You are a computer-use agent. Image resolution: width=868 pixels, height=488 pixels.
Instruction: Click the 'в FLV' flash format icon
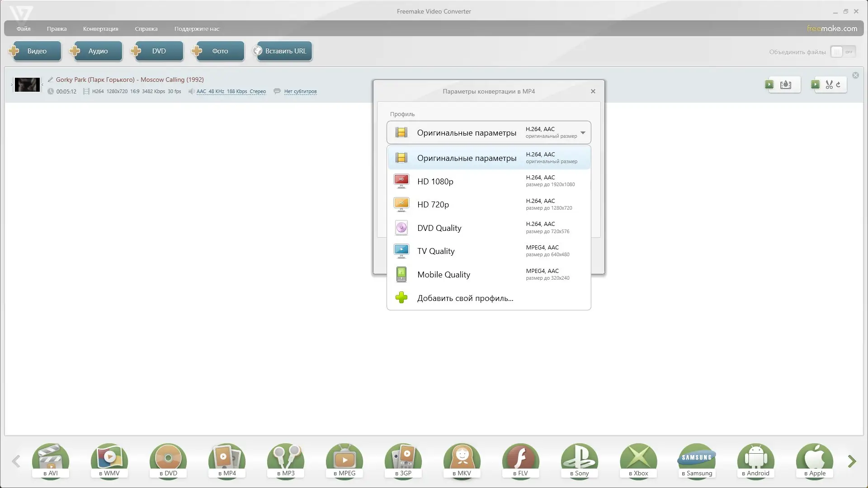[x=521, y=460]
